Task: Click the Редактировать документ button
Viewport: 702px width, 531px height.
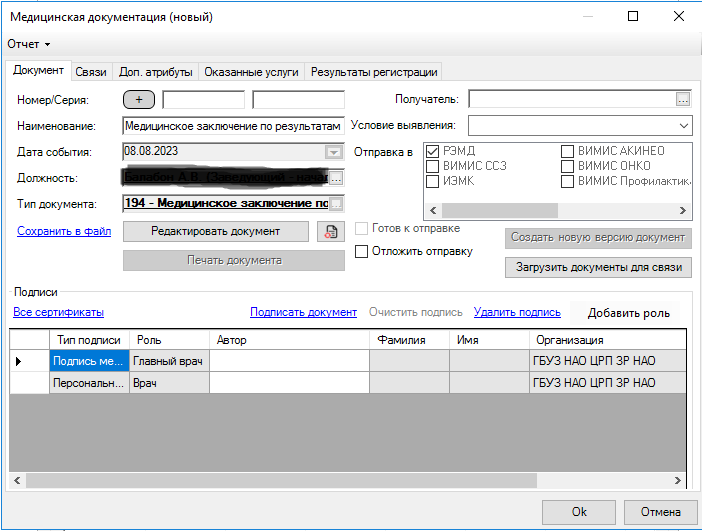Action: tap(216, 231)
